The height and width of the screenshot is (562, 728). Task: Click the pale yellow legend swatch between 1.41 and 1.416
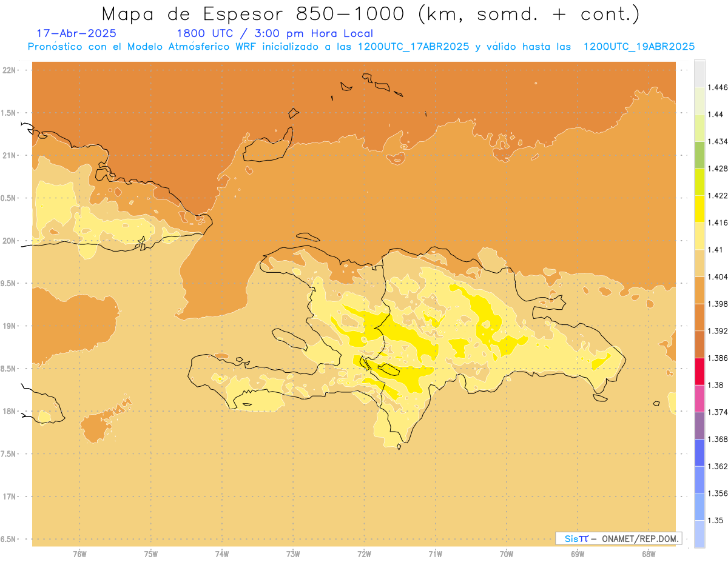[699, 236]
